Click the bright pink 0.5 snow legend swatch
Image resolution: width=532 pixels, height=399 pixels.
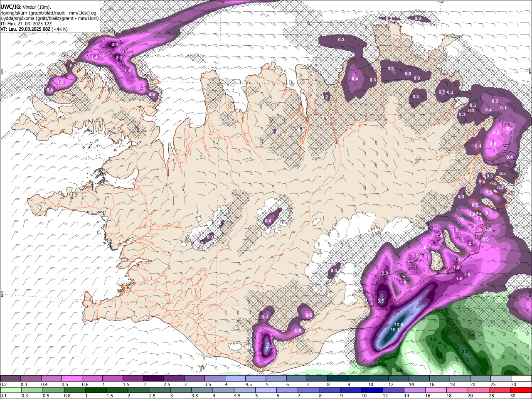point(72,379)
